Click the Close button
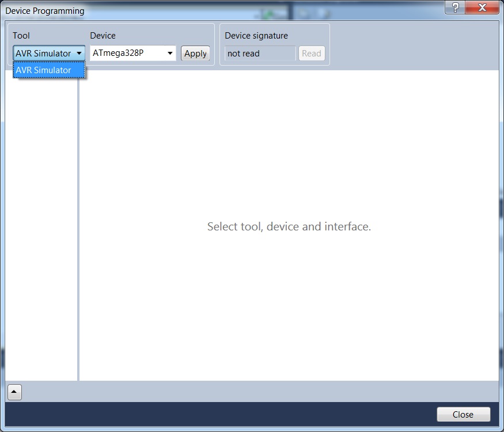504x432 pixels. 463,414
